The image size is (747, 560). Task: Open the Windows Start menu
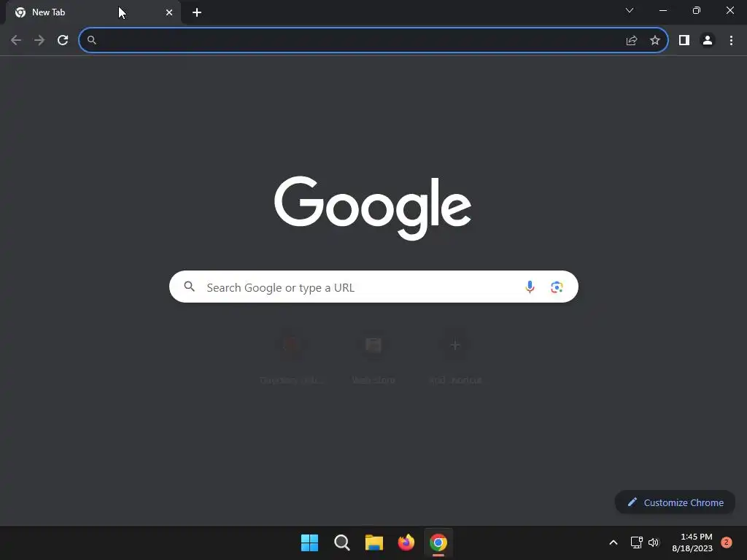309,542
